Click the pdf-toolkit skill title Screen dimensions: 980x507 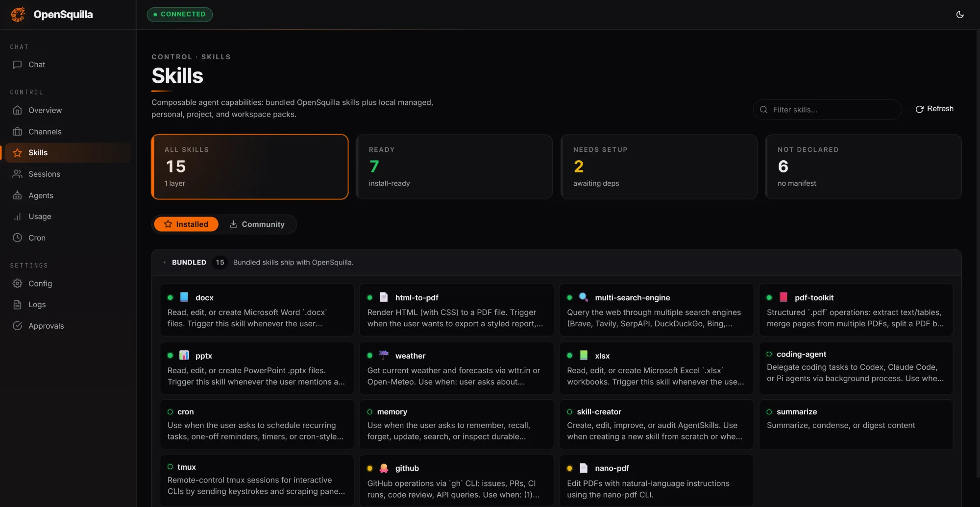(x=814, y=298)
